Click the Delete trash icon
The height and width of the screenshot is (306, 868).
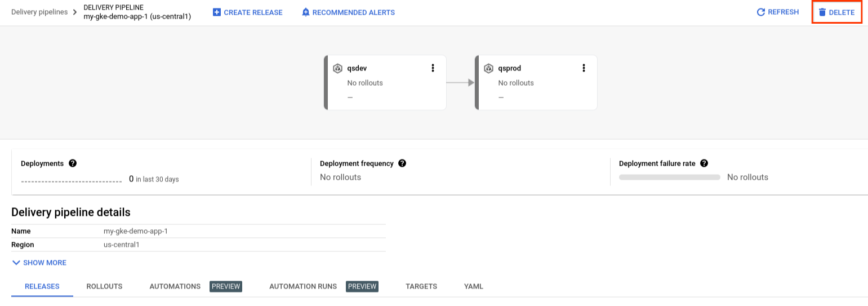822,12
